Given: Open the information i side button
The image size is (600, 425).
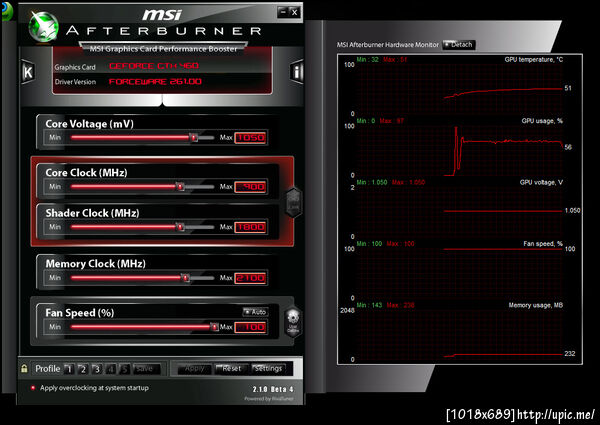Looking at the screenshot, I should coord(297,72).
